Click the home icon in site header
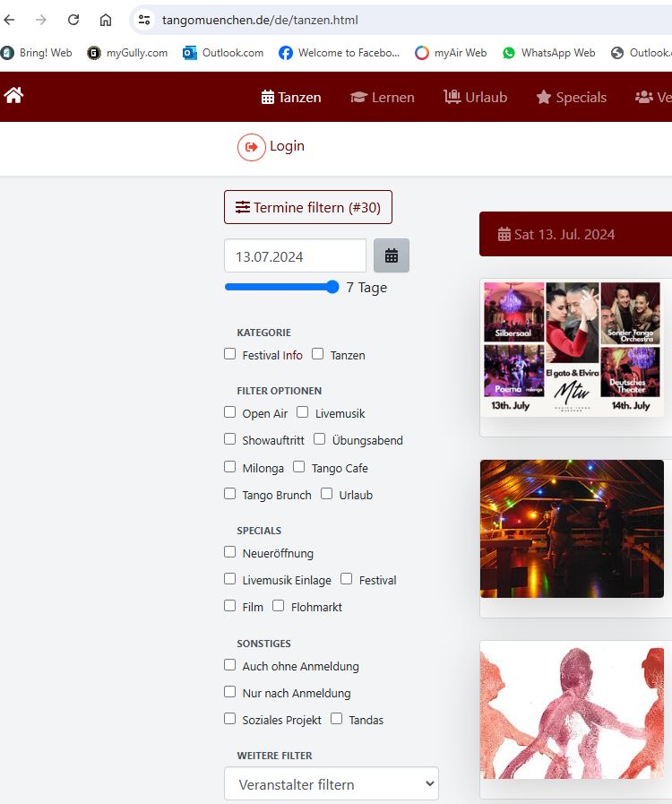The image size is (672, 804). click(x=13, y=95)
